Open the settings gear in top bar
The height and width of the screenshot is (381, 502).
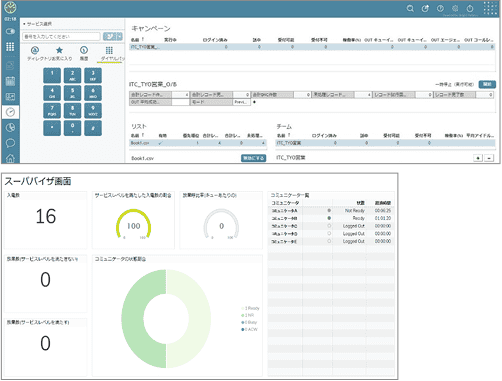click(x=455, y=9)
